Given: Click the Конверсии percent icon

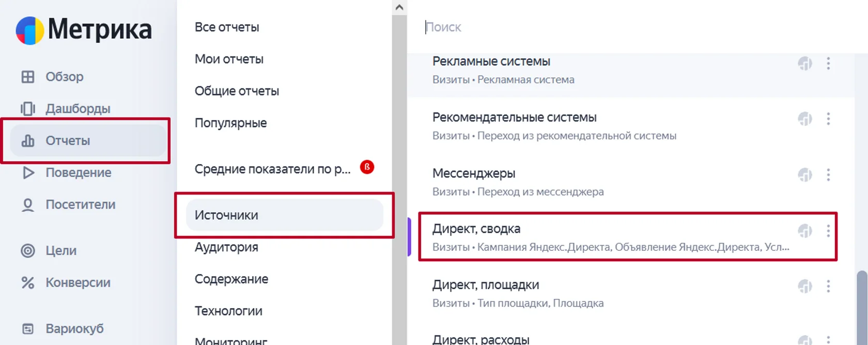Looking at the screenshot, I should (x=28, y=283).
